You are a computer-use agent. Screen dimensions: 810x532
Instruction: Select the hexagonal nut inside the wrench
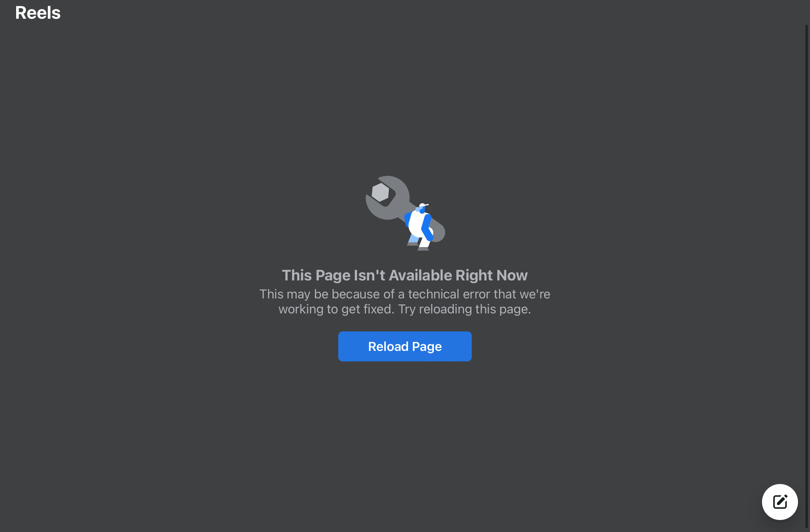pos(380,192)
